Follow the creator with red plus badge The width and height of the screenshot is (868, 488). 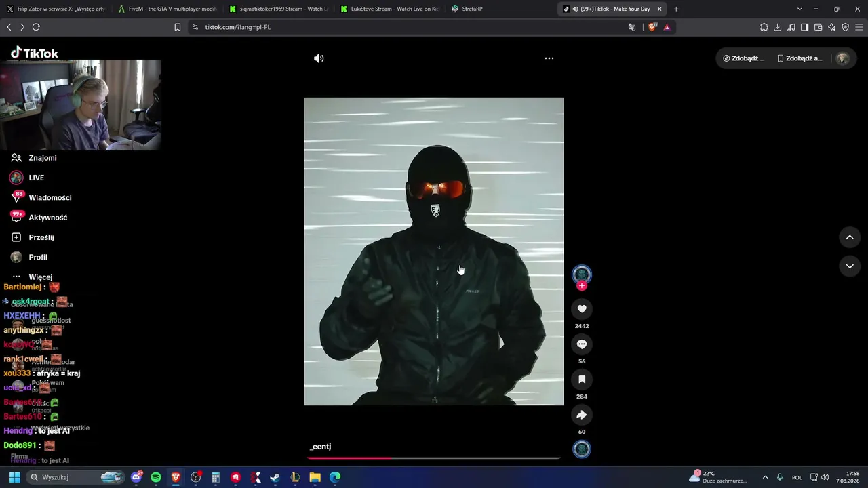coord(581,286)
